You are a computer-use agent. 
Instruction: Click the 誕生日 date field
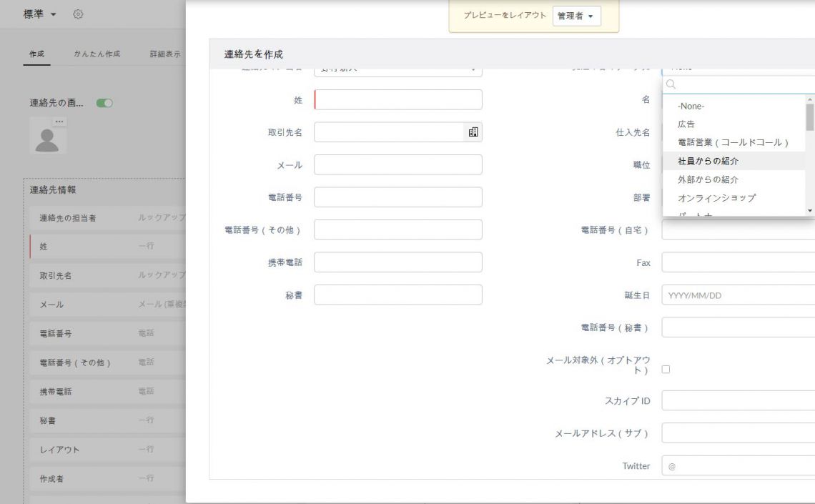coord(736,295)
